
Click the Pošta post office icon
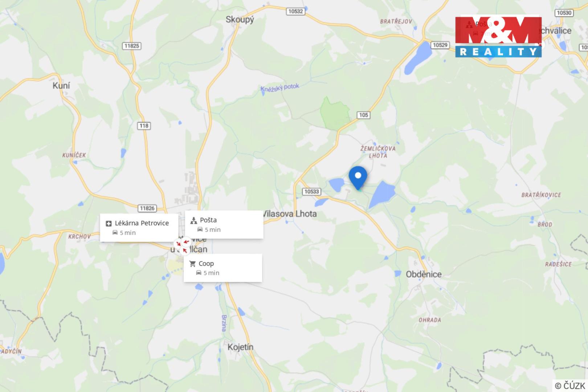point(193,220)
